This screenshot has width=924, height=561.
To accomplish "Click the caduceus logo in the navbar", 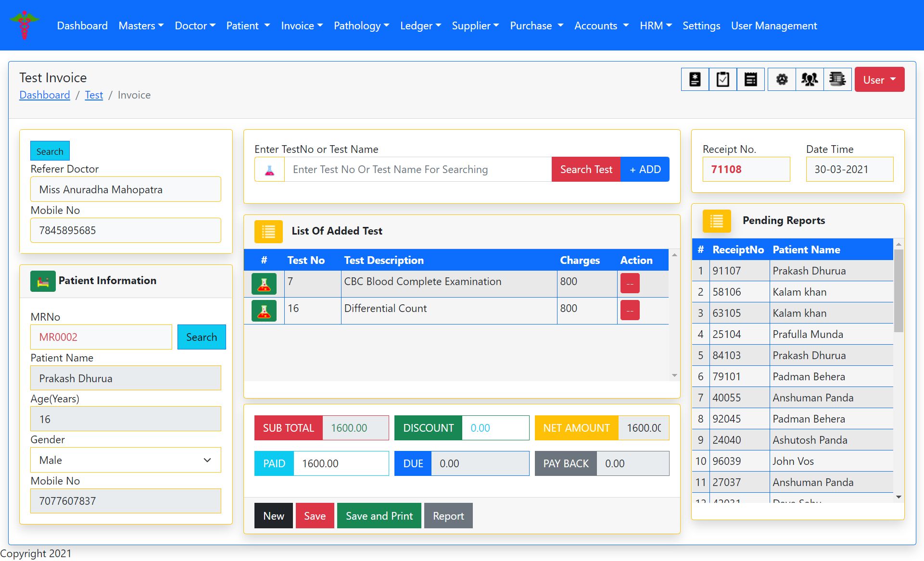I will (24, 25).
